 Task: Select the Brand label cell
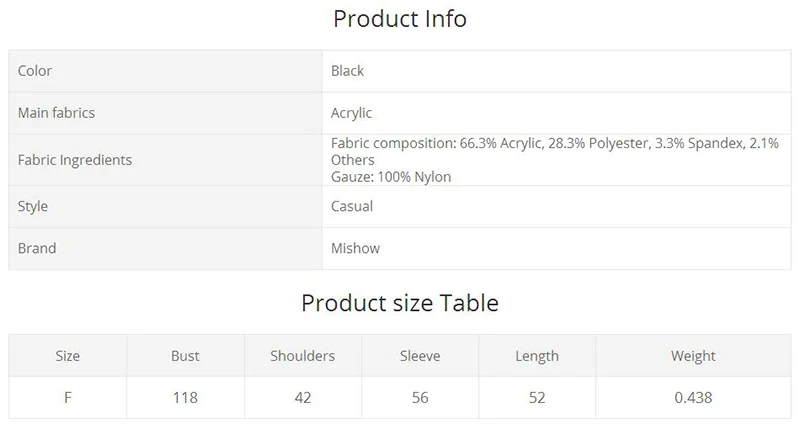tap(165, 248)
